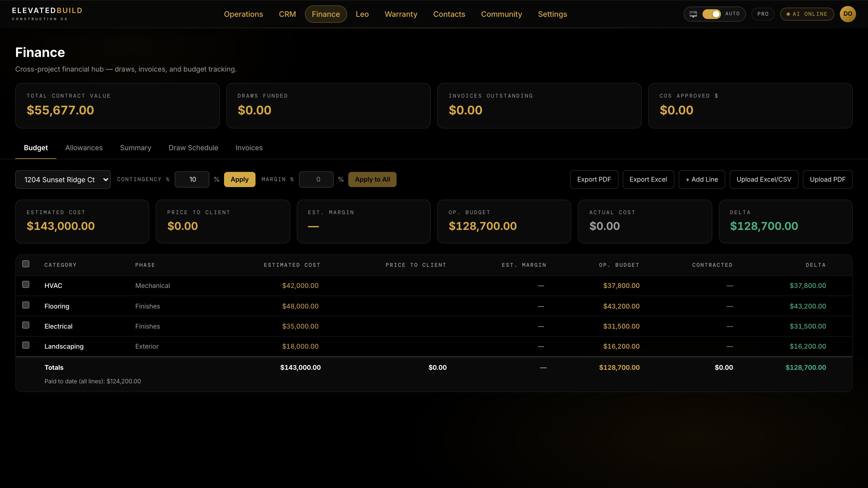Focus the Margin % input field

[316, 179]
